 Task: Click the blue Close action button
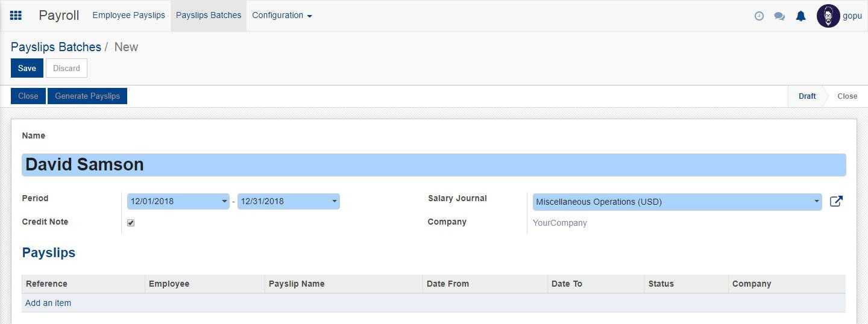click(x=28, y=96)
